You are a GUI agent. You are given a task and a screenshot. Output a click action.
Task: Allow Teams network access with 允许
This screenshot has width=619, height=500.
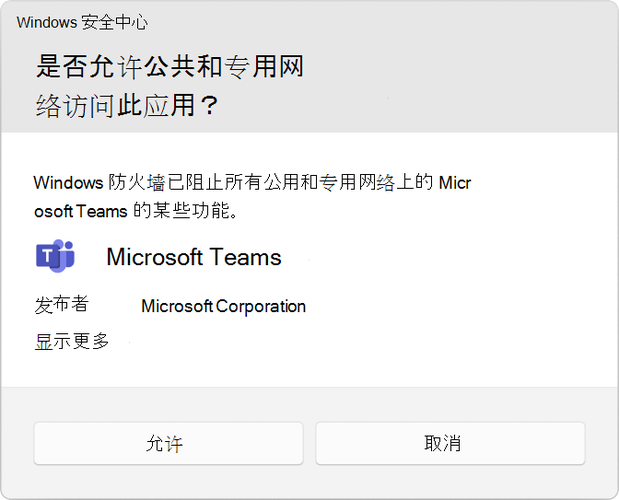168,443
